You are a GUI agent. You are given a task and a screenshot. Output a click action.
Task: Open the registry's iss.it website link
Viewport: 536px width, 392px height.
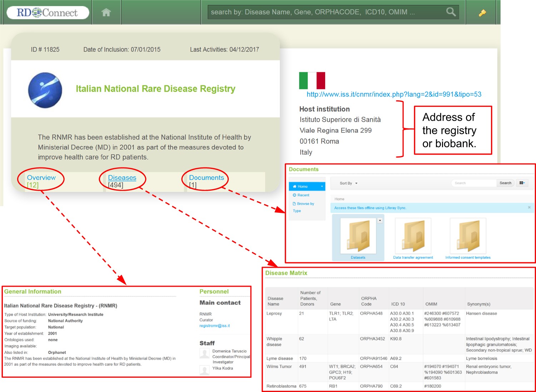[394, 94]
